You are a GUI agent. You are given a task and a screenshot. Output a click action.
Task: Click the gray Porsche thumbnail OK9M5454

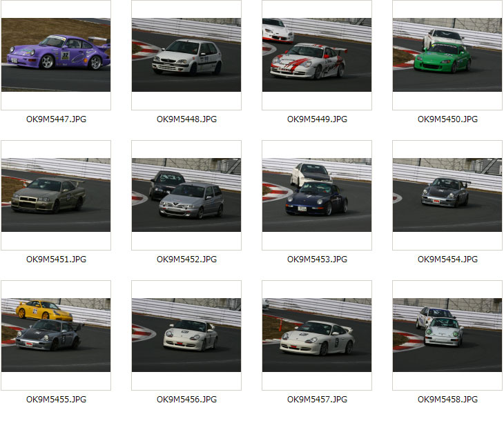pyautogui.click(x=447, y=195)
